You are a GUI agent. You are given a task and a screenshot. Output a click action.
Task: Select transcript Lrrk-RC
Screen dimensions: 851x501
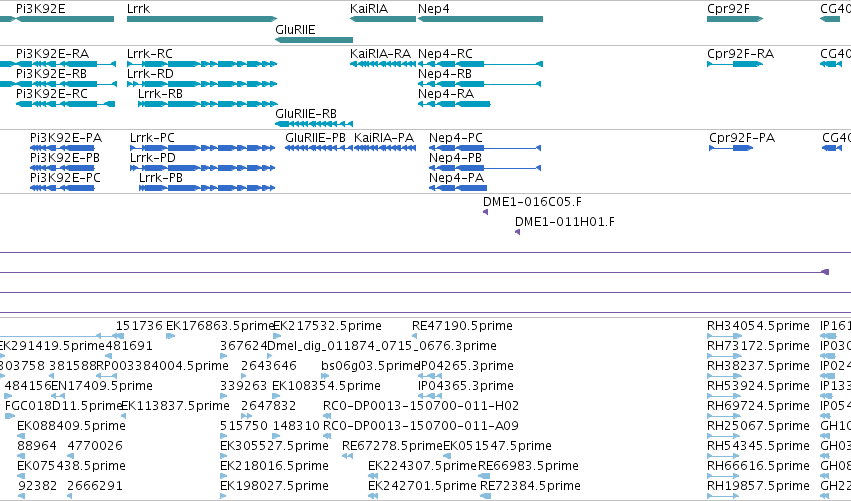point(202,64)
